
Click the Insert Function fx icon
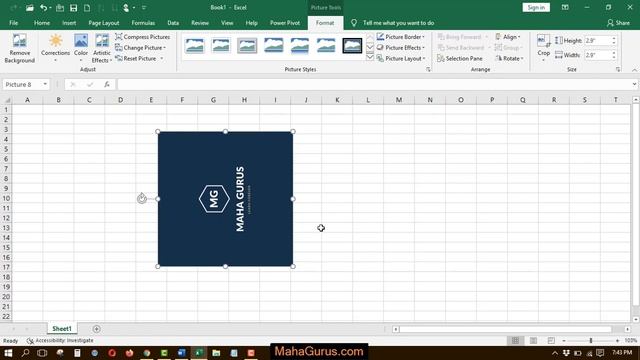[107, 84]
